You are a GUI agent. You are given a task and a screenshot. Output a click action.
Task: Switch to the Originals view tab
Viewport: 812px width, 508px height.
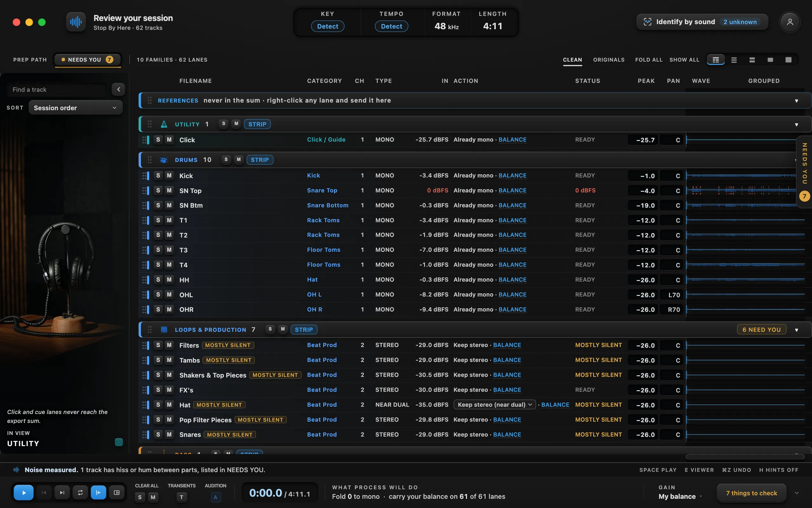609,60
